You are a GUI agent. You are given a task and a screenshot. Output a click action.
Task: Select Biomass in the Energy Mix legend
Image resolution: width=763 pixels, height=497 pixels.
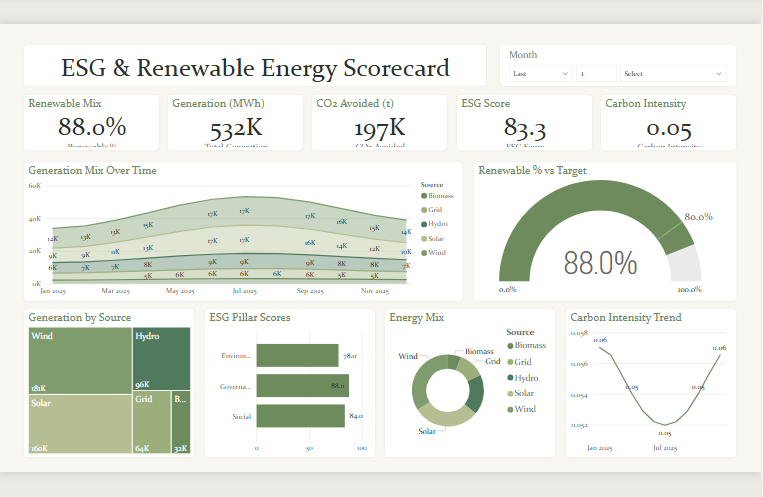point(527,345)
